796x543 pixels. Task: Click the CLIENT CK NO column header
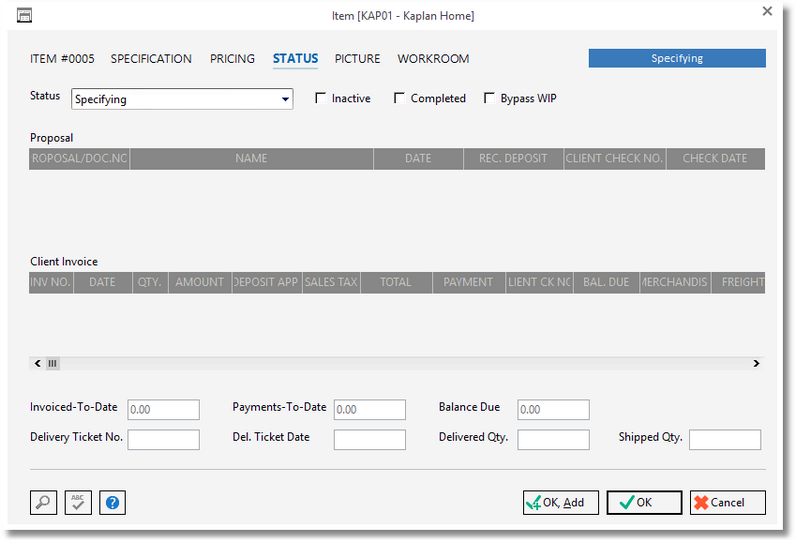pos(539,283)
